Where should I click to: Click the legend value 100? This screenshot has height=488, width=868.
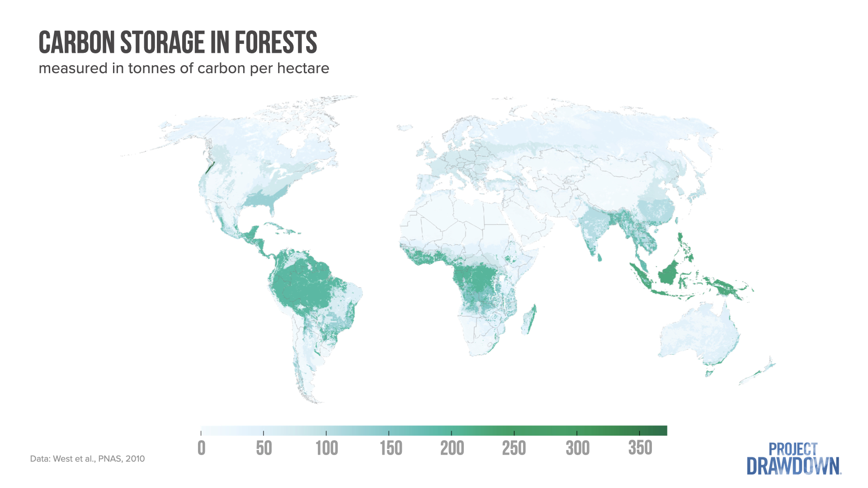327,448
